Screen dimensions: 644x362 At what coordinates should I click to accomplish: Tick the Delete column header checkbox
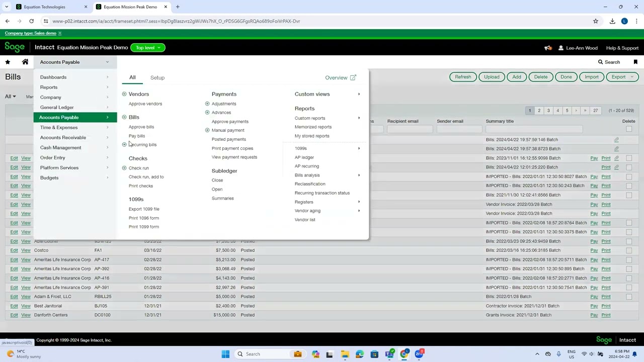coord(629,129)
